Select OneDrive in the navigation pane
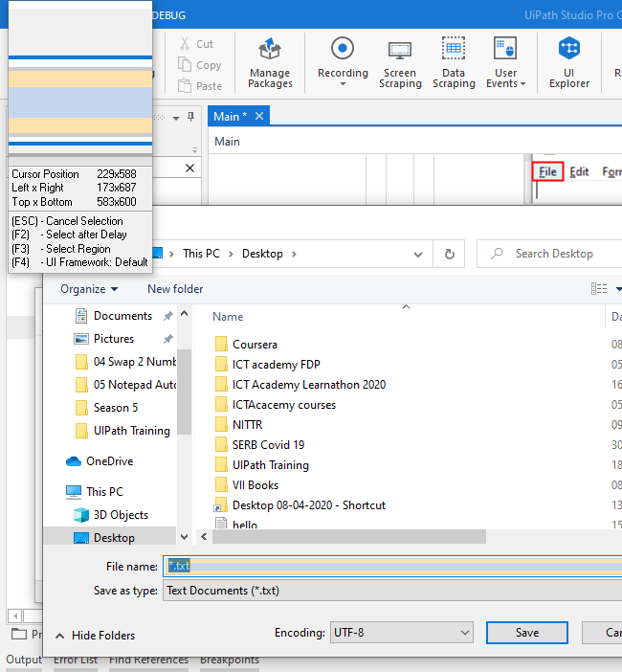This screenshot has height=672, width=622. coord(100,461)
